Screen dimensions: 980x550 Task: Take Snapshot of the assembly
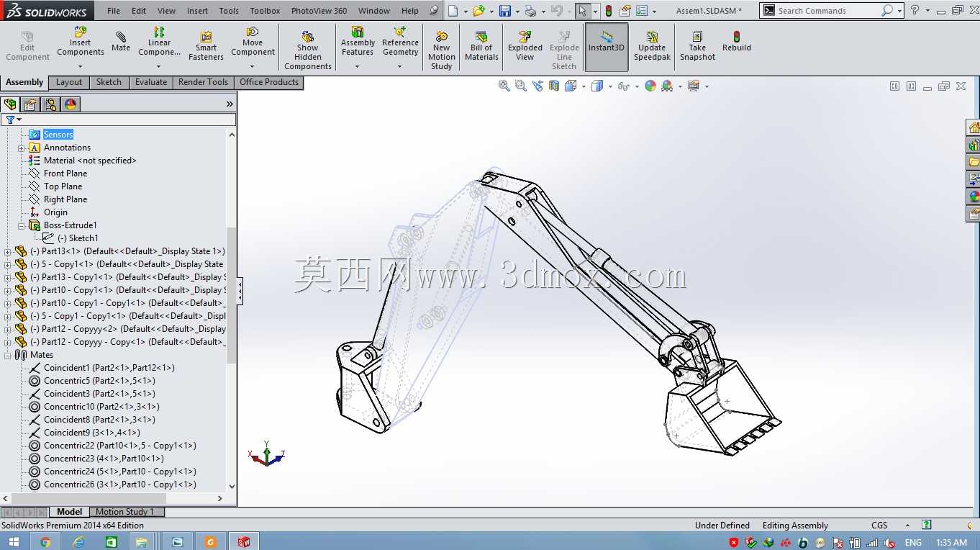pyautogui.click(x=697, y=46)
